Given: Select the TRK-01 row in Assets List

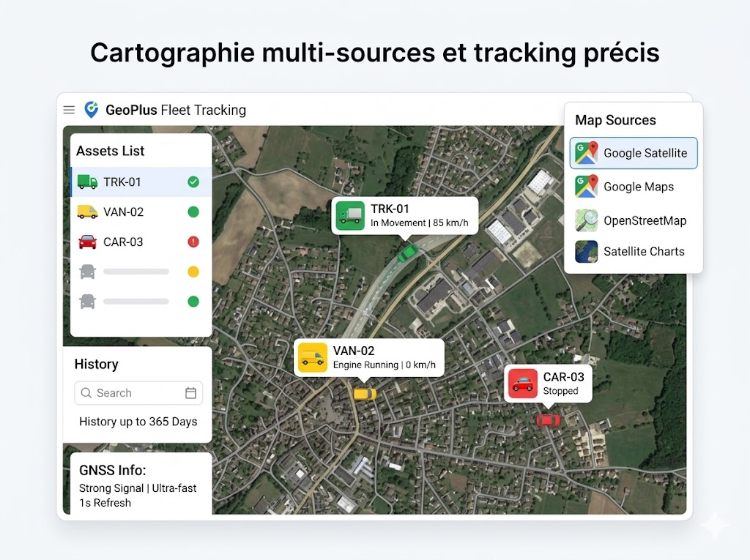Looking at the screenshot, I should (141, 182).
